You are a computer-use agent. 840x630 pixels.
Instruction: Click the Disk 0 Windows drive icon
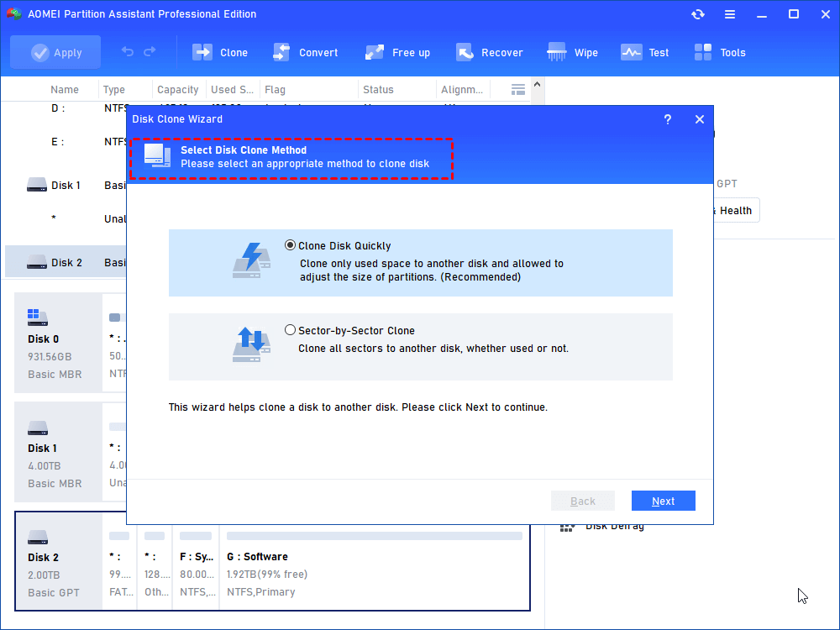tap(38, 318)
